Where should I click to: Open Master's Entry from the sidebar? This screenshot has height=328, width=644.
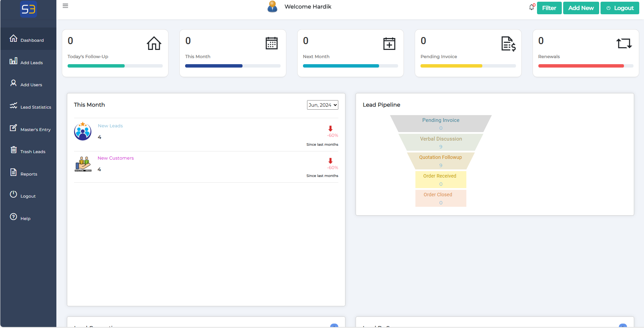pos(35,129)
